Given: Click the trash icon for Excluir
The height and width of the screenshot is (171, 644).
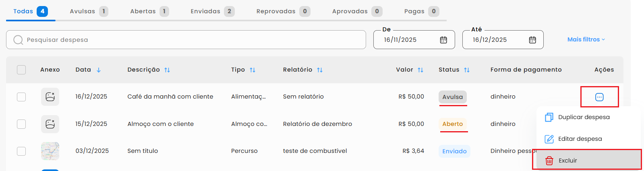Looking at the screenshot, I should coord(549,161).
